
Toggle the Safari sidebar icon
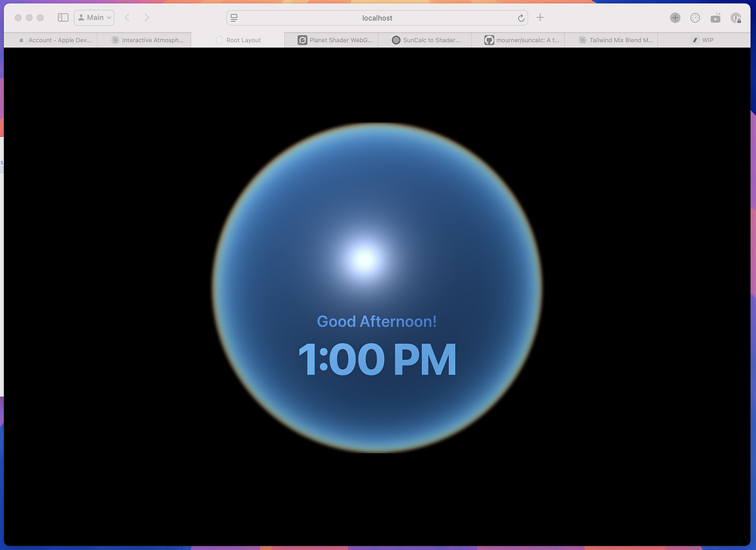coord(64,17)
